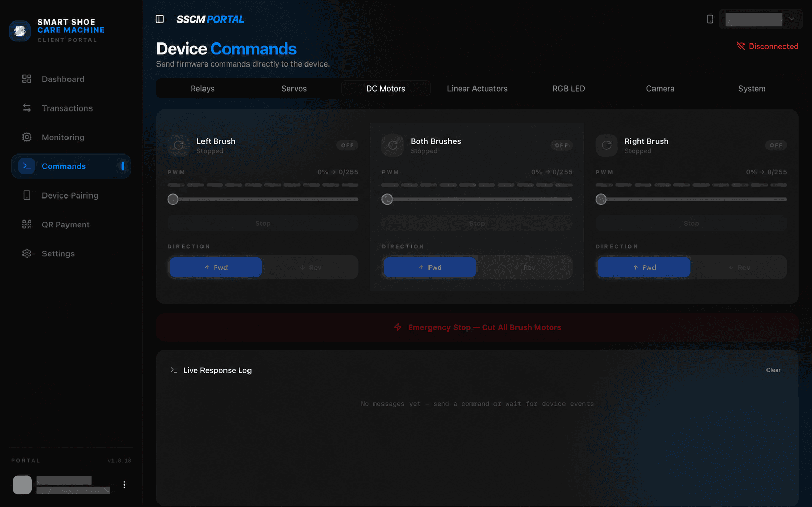
Task: Open the user options three-dot menu
Action: pos(124,484)
